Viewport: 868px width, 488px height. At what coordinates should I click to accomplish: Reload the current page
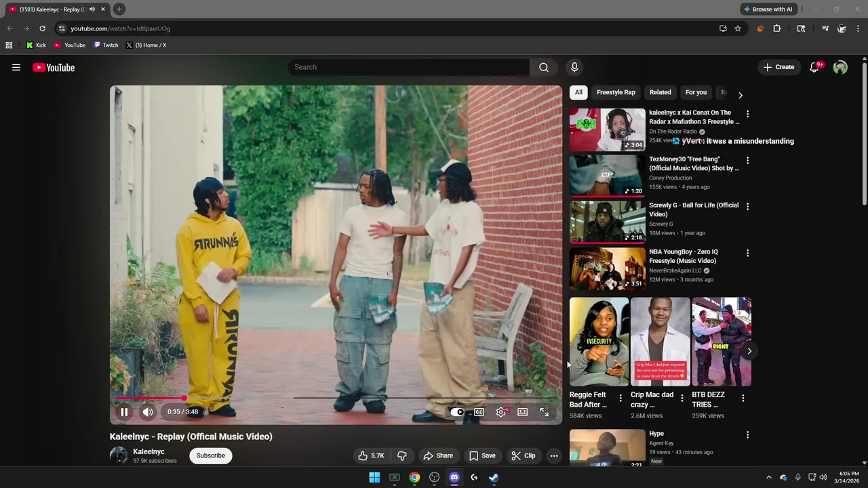(x=42, y=28)
